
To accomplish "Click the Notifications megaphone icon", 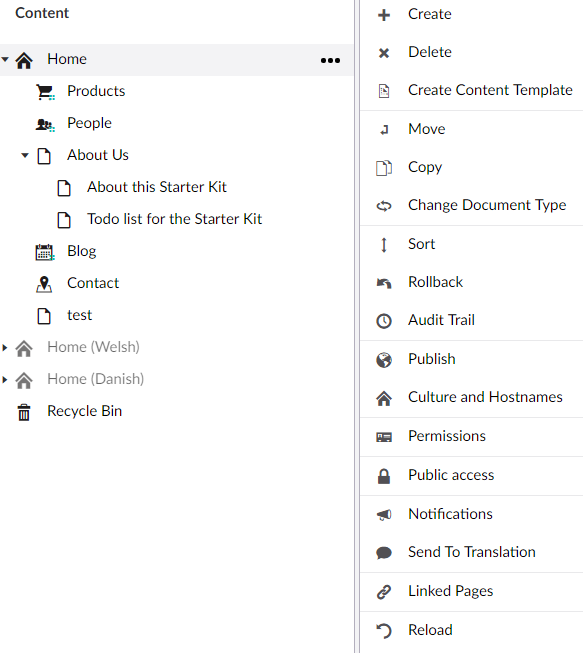I will (x=384, y=514).
